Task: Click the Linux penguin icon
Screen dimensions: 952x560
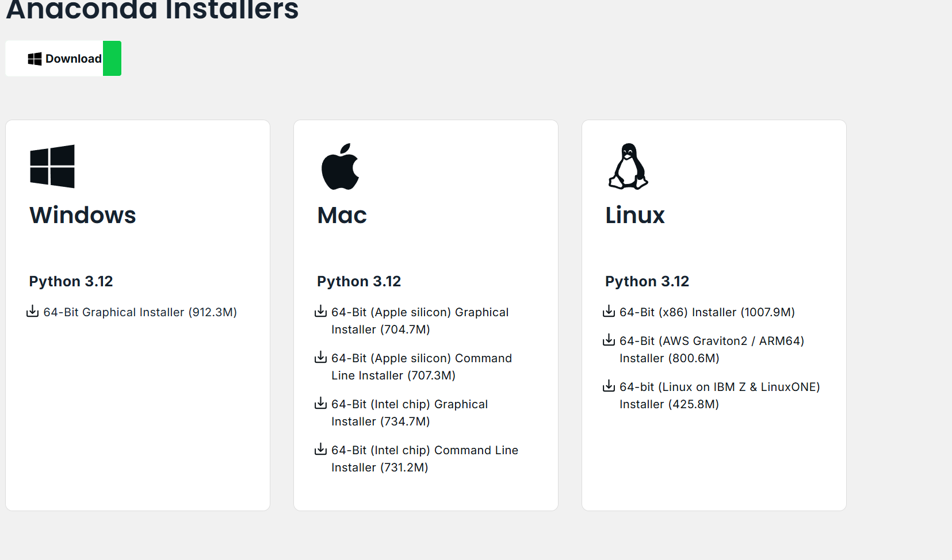Action: point(628,166)
